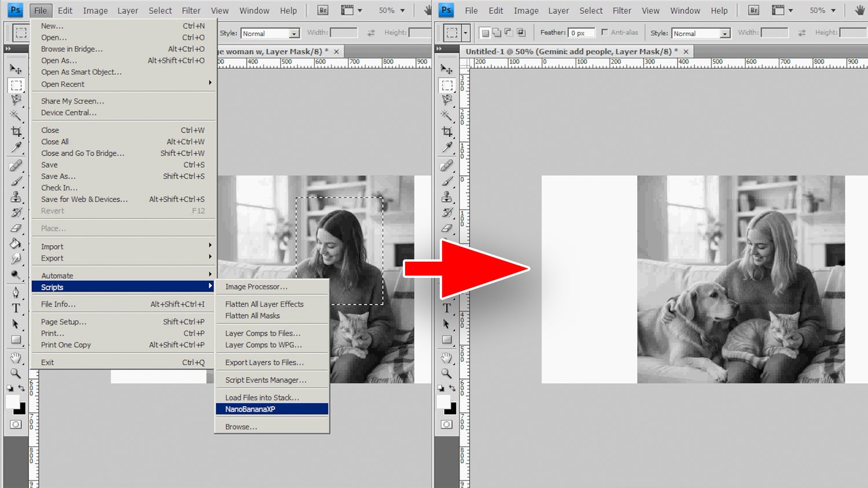Swap foreground and background colors in left window

21,388
